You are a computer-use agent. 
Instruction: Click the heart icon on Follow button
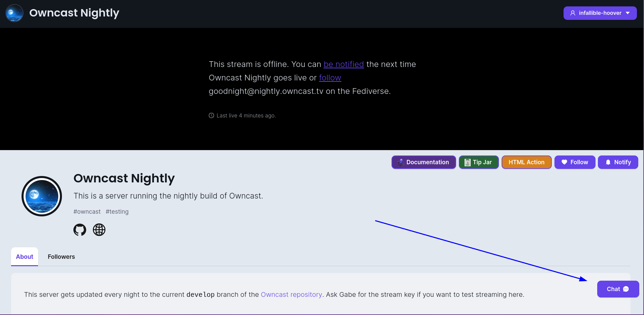coord(564,162)
